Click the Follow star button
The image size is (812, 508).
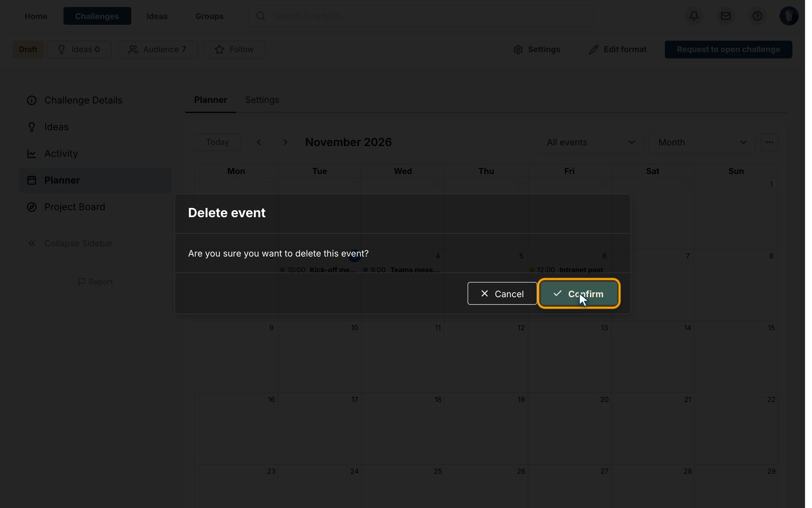pyautogui.click(x=235, y=50)
